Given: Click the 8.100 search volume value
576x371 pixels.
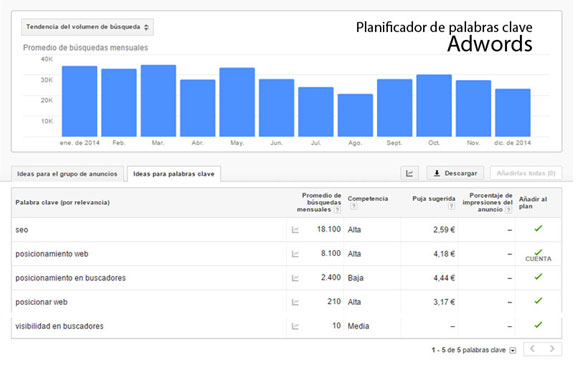Looking at the screenshot, I should point(331,253).
